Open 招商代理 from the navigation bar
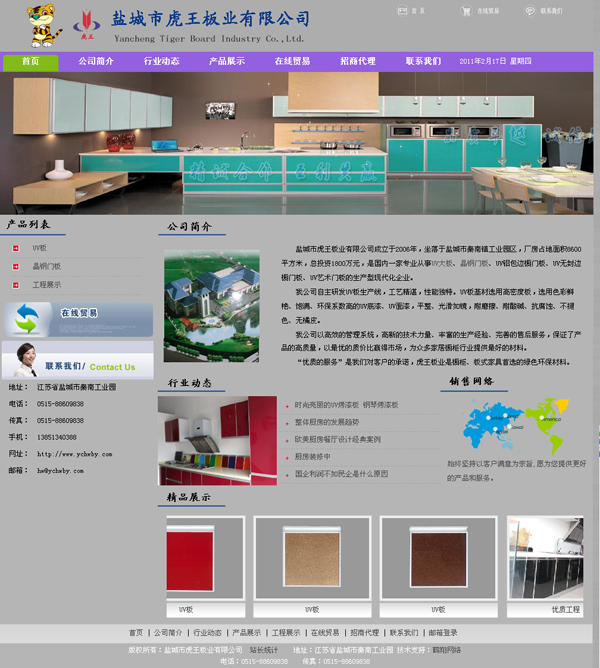Viewport: 600px width, 668px height. [358, 61]
